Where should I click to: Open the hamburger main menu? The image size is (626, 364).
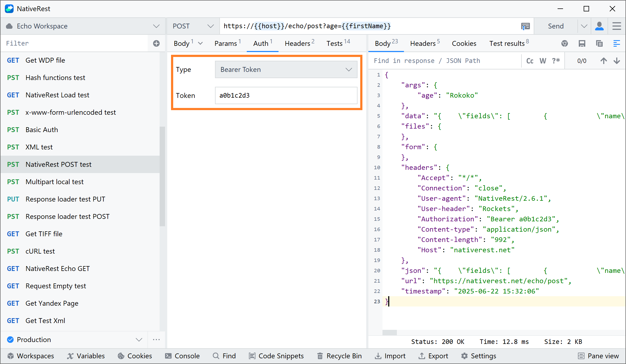(617, 26)
